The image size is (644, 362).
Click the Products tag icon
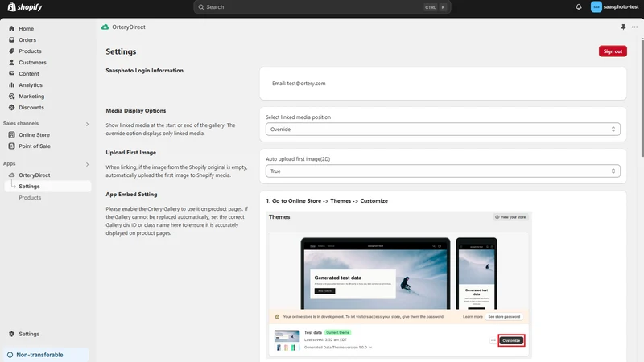click(x=11, y=51)
